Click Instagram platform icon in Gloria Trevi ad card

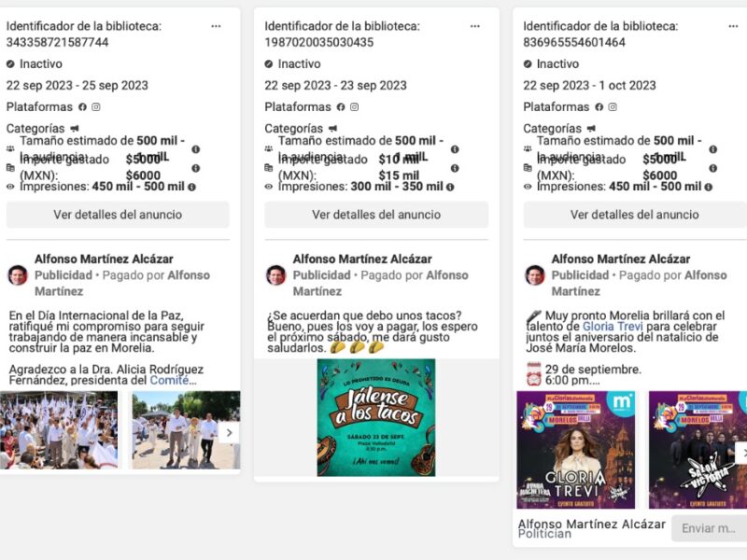[x=613, y=107]
